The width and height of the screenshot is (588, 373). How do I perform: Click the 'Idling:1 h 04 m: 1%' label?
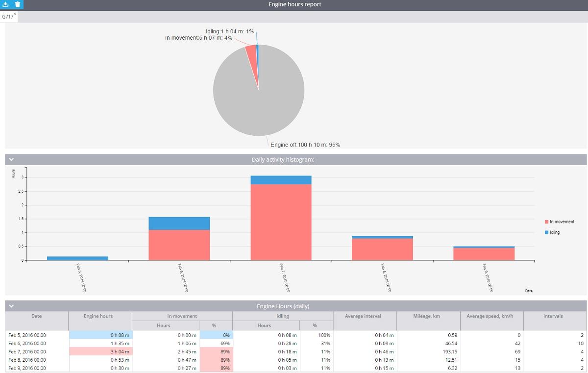(230, 31)
